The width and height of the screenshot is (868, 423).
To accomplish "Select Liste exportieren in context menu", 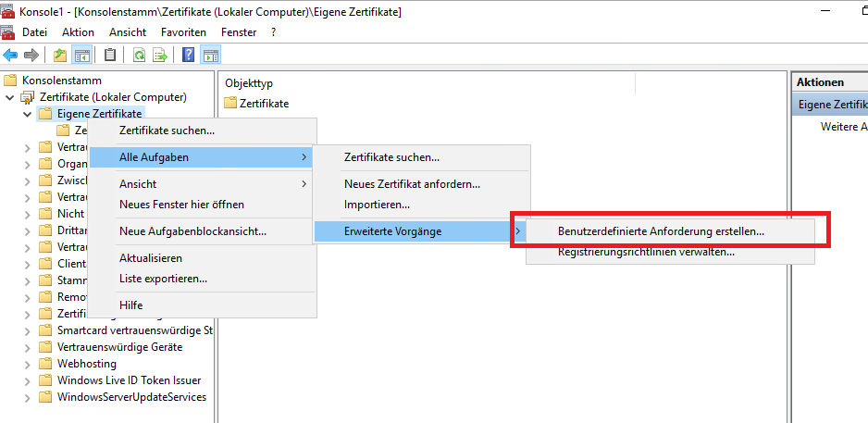I will tap(163, 278).
